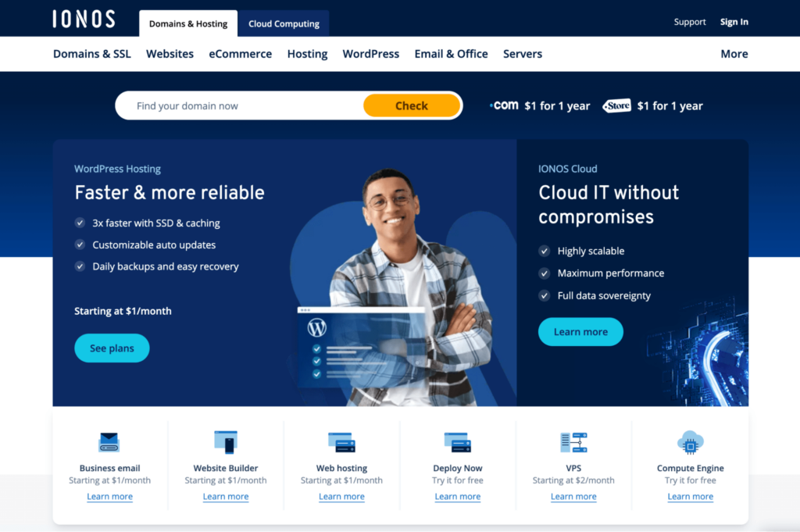Expand the More navigation menu
800x532 pixels.
pos(734,54)
